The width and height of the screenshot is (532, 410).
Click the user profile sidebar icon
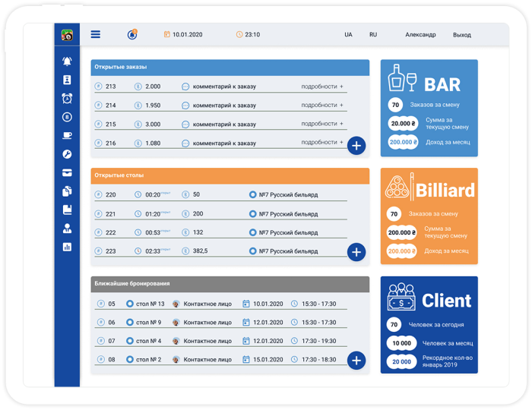click(x=67, y=228)
